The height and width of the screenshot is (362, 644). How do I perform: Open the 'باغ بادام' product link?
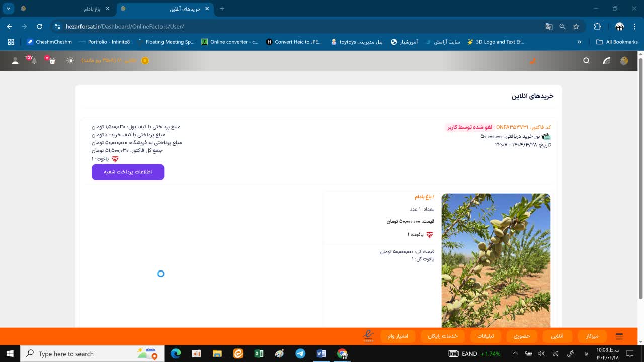click(424, 197)
